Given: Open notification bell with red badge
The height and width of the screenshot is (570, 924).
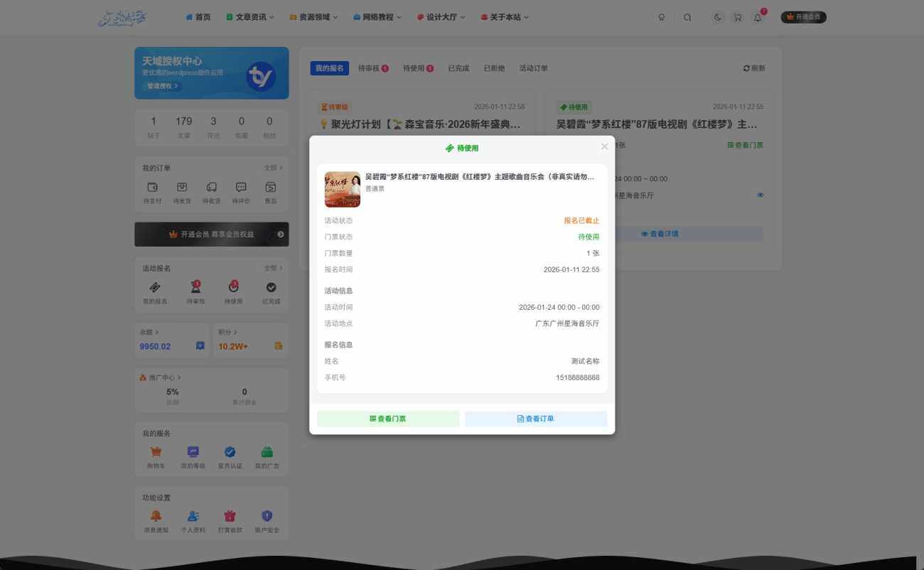Looking at the screenshot, I should (758, 17).
